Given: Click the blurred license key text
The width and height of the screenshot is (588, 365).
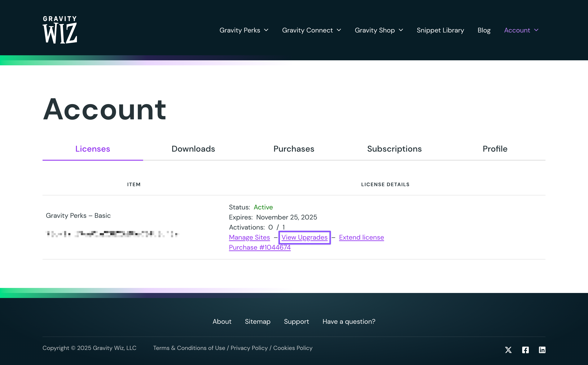Looking at the screenshot, I should pos(112,234).
